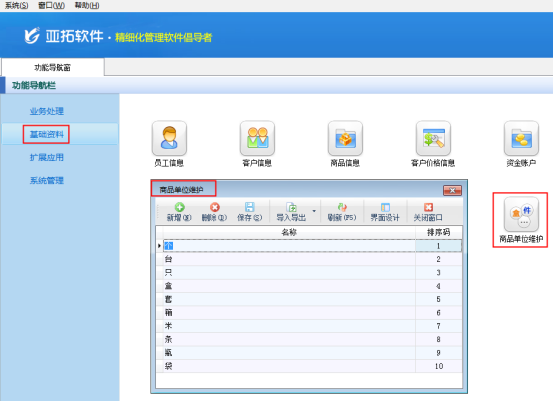The image size is (553, 401).
Task: Open the 系统(S) menu
Action: (16, 5)
